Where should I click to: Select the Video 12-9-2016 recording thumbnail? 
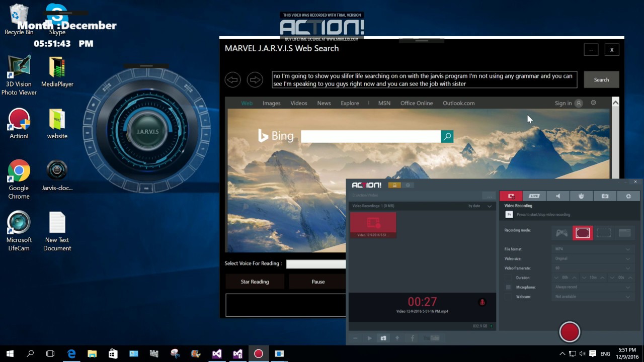click(x=373, y=225)
